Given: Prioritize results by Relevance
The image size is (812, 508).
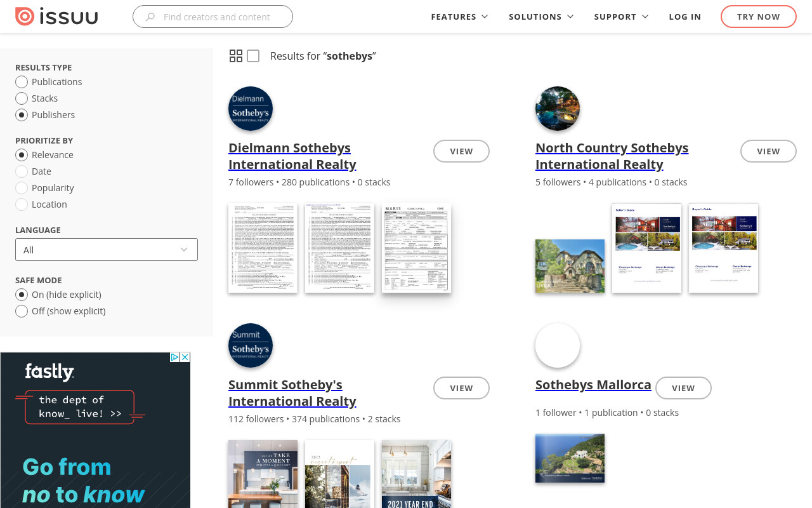Looking at the screenshot, I should tap(22, 155).
